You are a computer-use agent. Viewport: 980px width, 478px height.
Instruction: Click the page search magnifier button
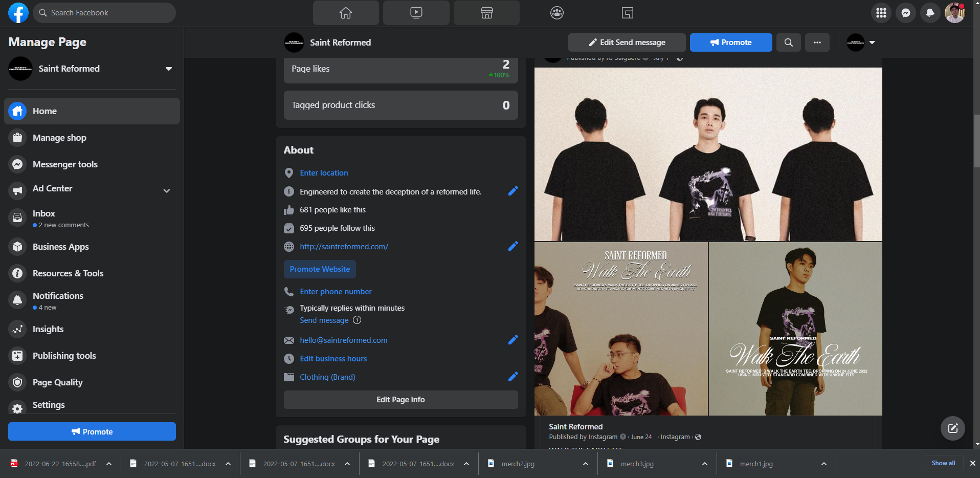(789, 42)
